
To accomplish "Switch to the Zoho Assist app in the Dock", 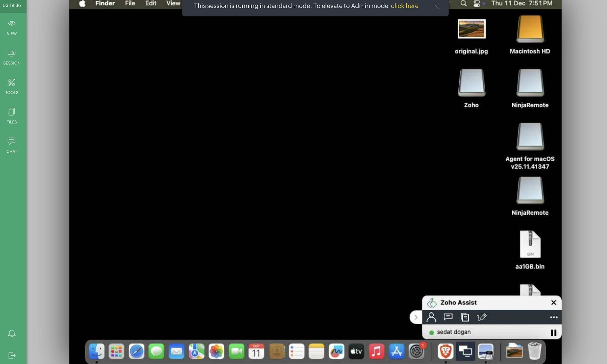I will (466, 352).
